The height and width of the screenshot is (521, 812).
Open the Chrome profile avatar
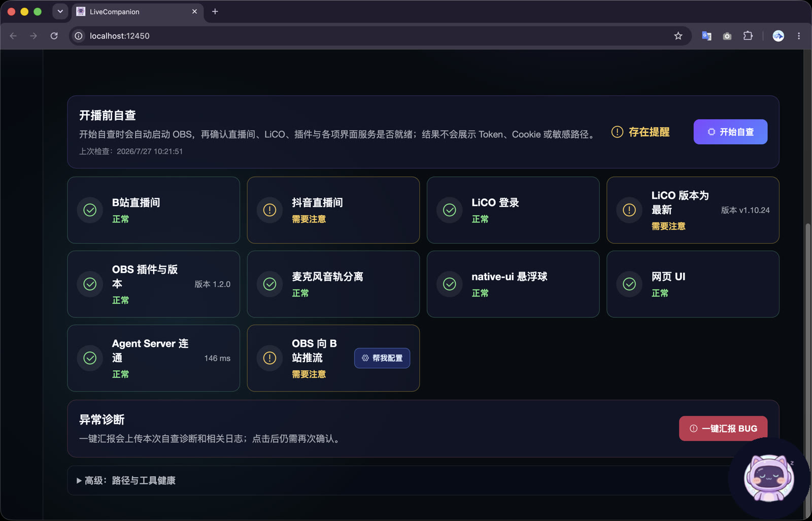[x=778, y=36]
